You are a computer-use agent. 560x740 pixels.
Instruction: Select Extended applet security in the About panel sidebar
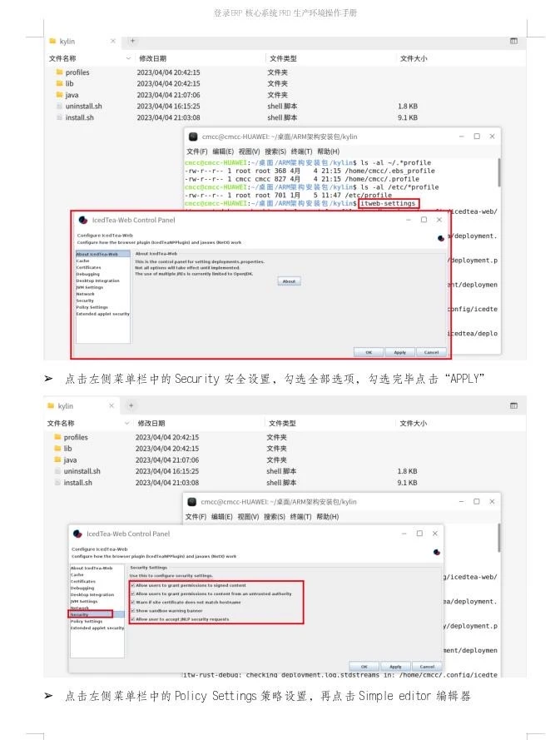pyautogui.click(x=102, y=314)
